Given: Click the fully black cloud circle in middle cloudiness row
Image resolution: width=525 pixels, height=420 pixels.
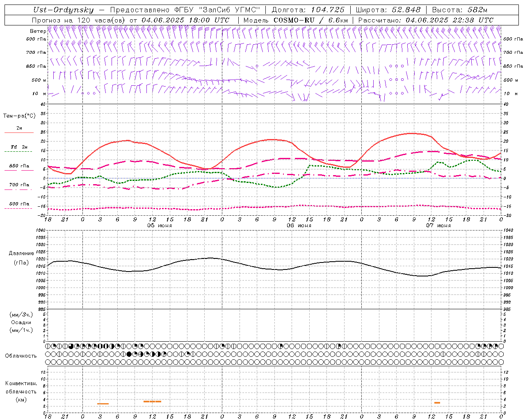Looking at the screenshot, I should (x=129, y=354).
